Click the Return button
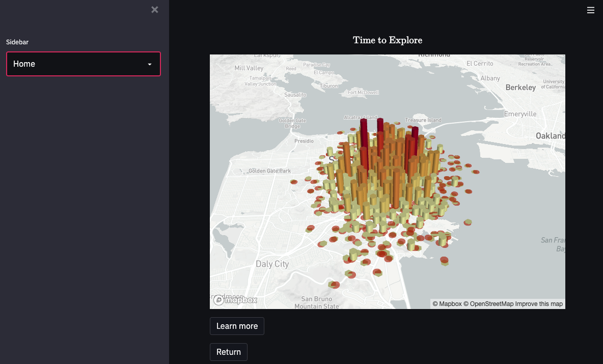 tap(229, 352)
